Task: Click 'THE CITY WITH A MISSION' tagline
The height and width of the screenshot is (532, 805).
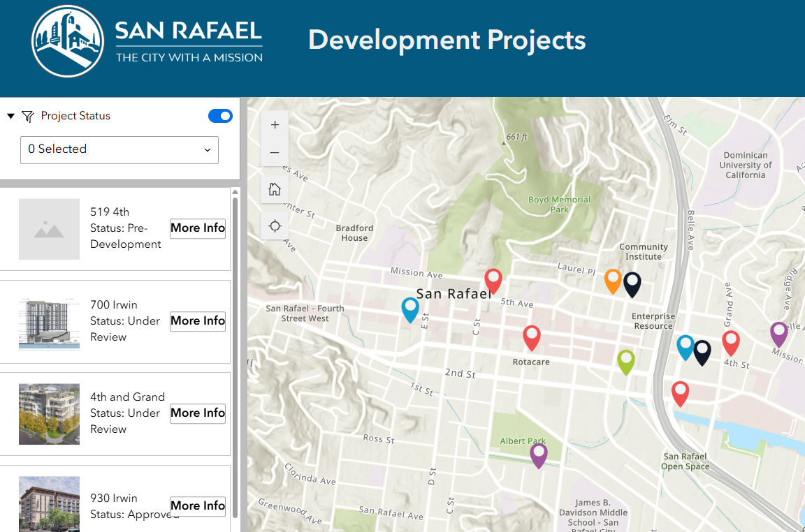Action: coord(189,58)
